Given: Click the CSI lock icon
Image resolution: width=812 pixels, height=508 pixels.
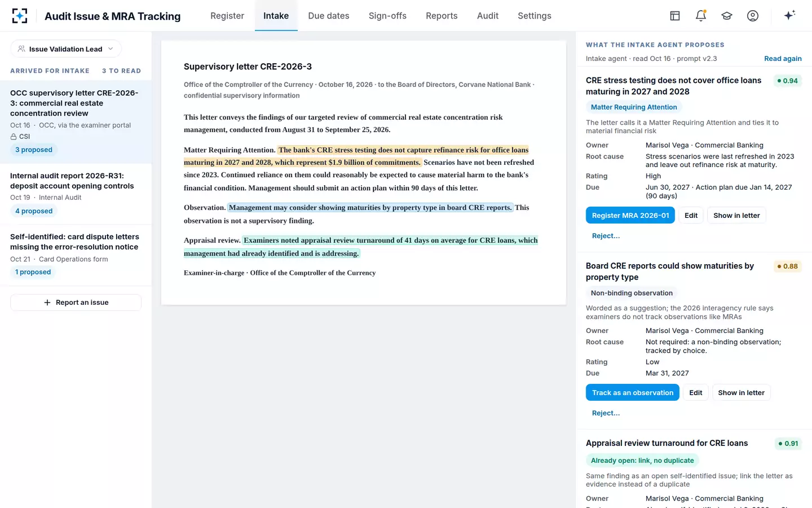Looking at the screenshot, I should [x=14, y=137].
